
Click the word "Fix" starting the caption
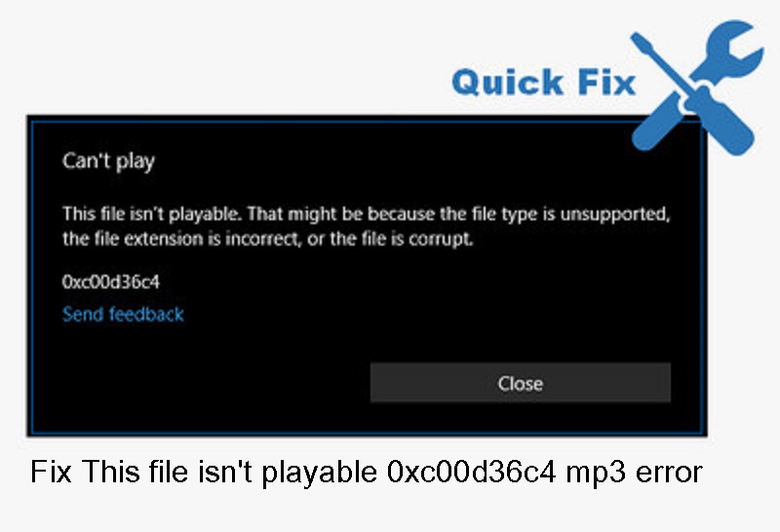pyautogui.click(x=53, y=473)
